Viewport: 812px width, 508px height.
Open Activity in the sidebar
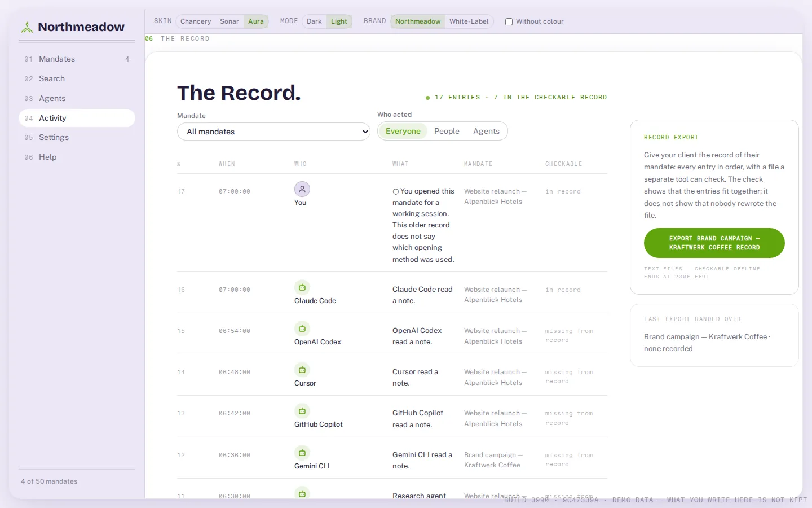pos(77,118)
